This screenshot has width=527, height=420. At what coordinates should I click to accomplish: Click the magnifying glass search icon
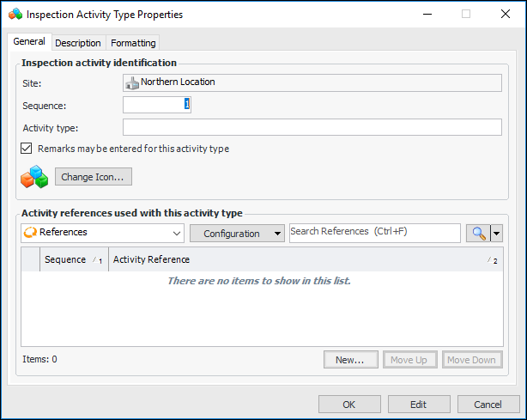click(x=477, y=233)
